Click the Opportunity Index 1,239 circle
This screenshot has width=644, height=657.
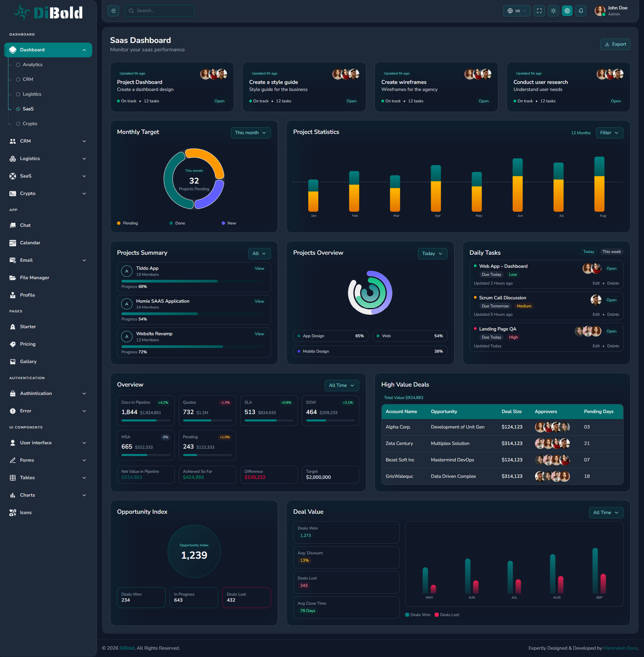[194, 551]
